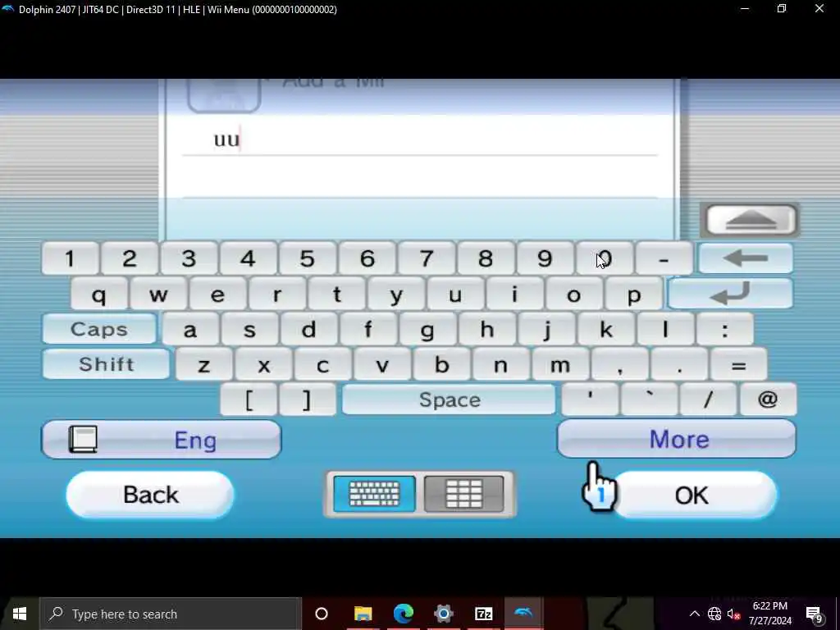Tap the letter i key

coord(515,294)
